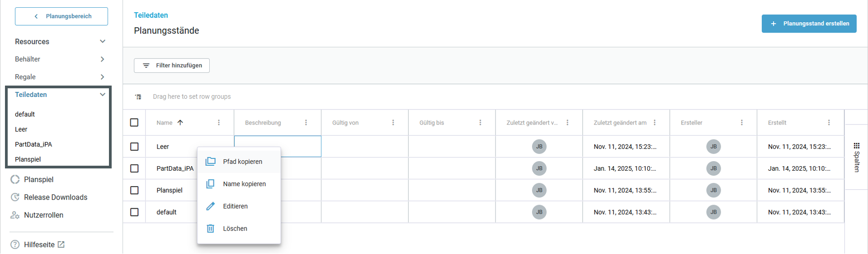Click the JB avatar in Planspiel row's Zuletzt geändert column
The height and width of the screenshot is (254, 868).
point(539,190)
